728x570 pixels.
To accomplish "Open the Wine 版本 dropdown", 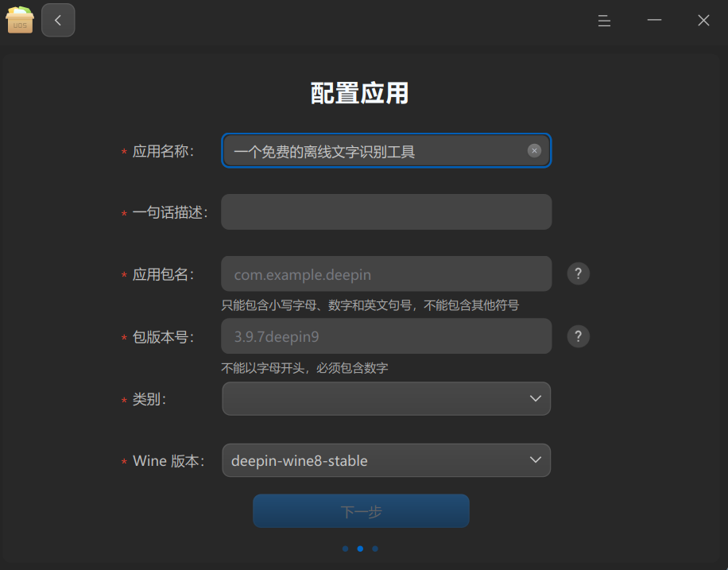I will [386, 460].
